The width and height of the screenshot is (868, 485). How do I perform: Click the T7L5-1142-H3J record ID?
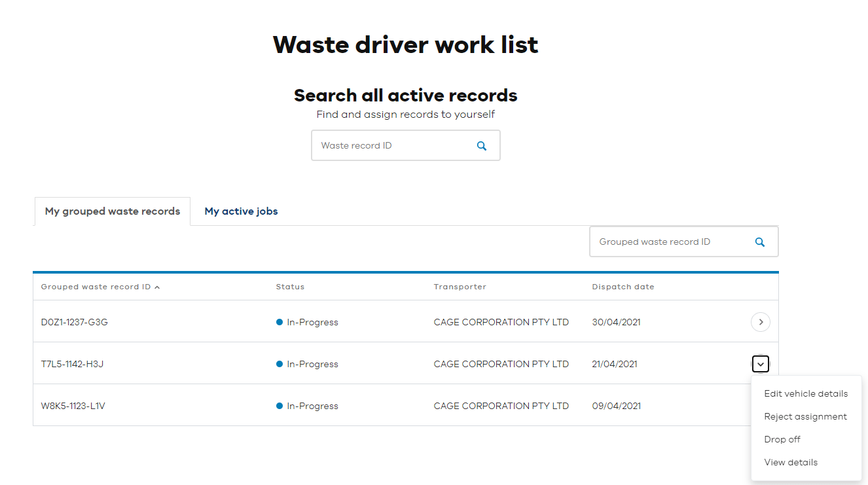(x=72, y=364)
